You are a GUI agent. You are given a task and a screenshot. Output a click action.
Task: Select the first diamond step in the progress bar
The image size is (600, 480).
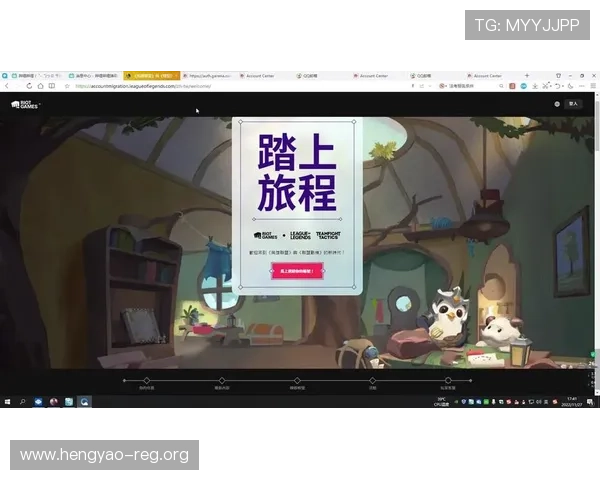point(147,380)
